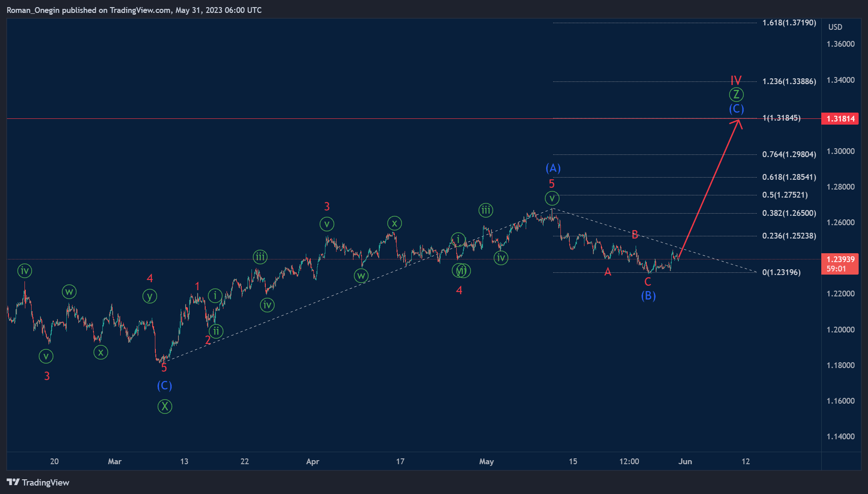The width and height of the screenshot is (868, 494).
Task: Select the circled x wave marker mid chart
Action: 394,223
